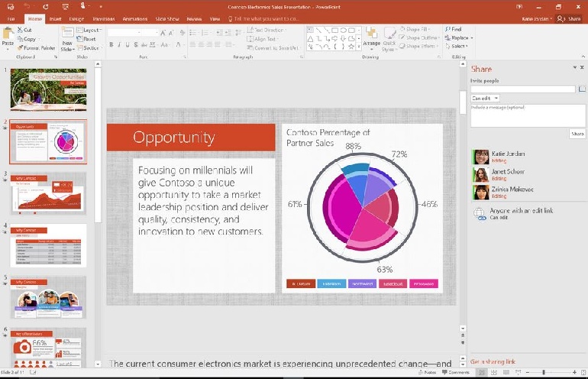Open the Slide Show tab
This screenshot has width=588, height=379.
[x=167, y=19]
